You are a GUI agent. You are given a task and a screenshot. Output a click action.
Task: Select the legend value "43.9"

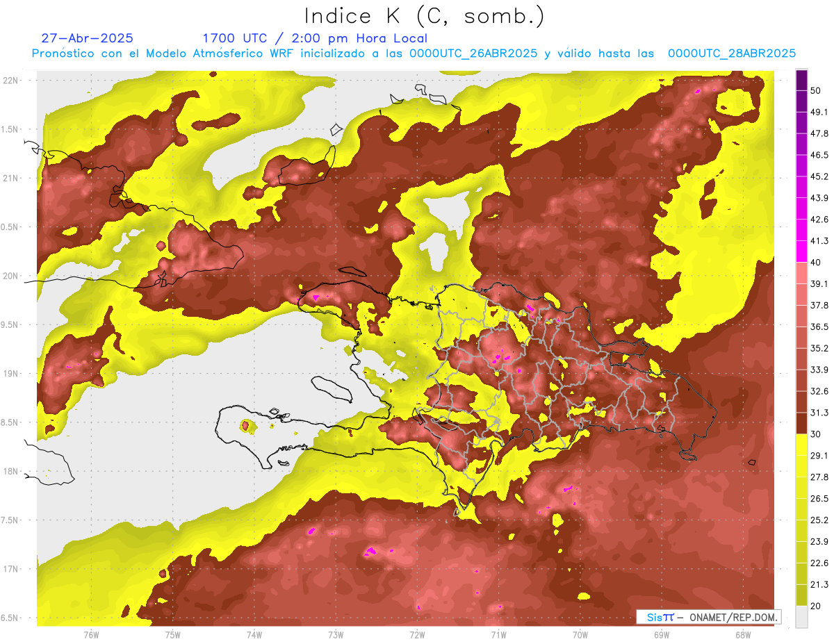click(x=819, y=198)
